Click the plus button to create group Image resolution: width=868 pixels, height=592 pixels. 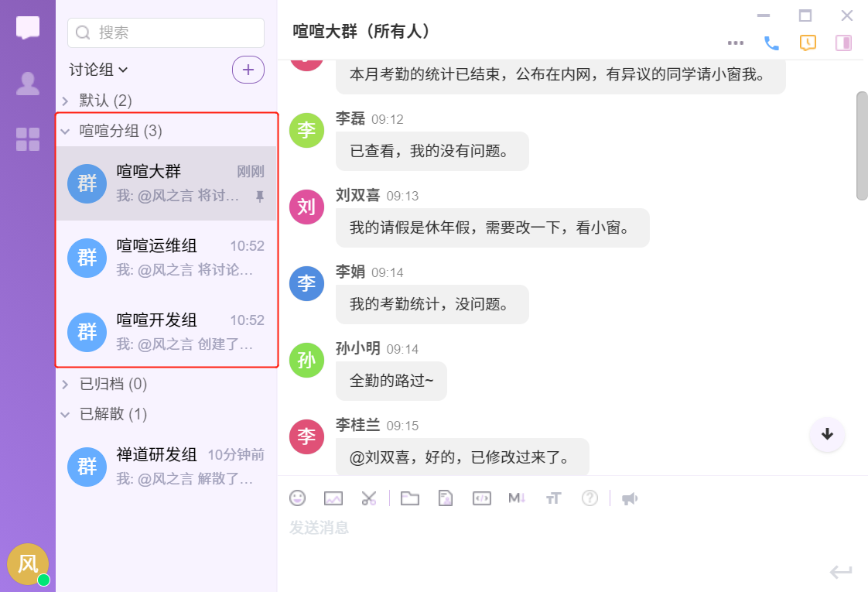(x=248, y=70)
